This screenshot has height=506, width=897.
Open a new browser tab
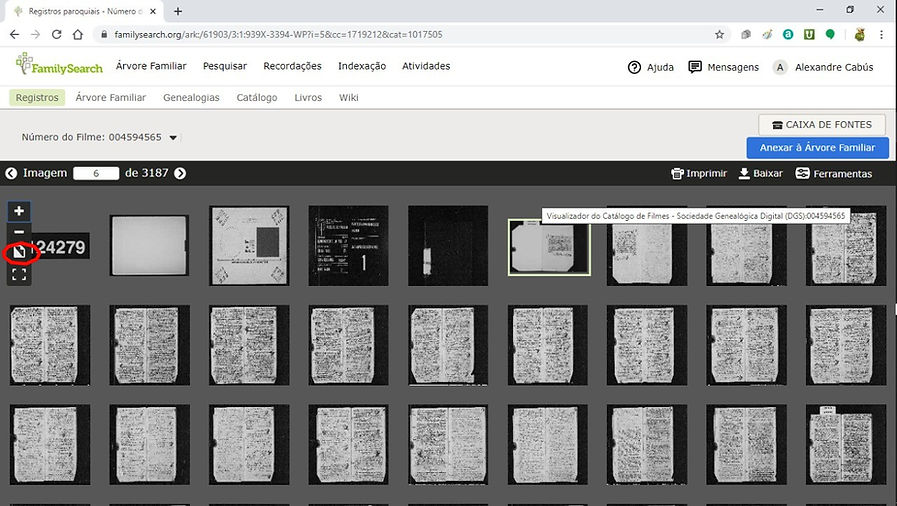pos(178,11)
